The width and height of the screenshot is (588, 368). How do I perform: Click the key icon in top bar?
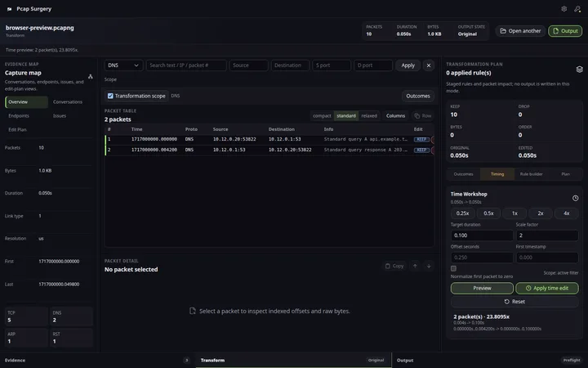(577, 9)
